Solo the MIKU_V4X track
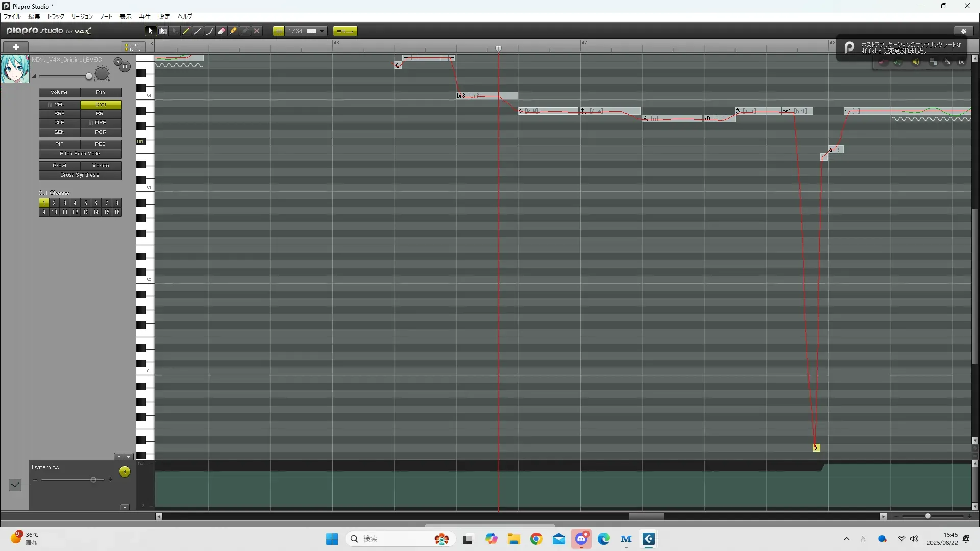This screenshot has height=551, width=980. [118, 62]
